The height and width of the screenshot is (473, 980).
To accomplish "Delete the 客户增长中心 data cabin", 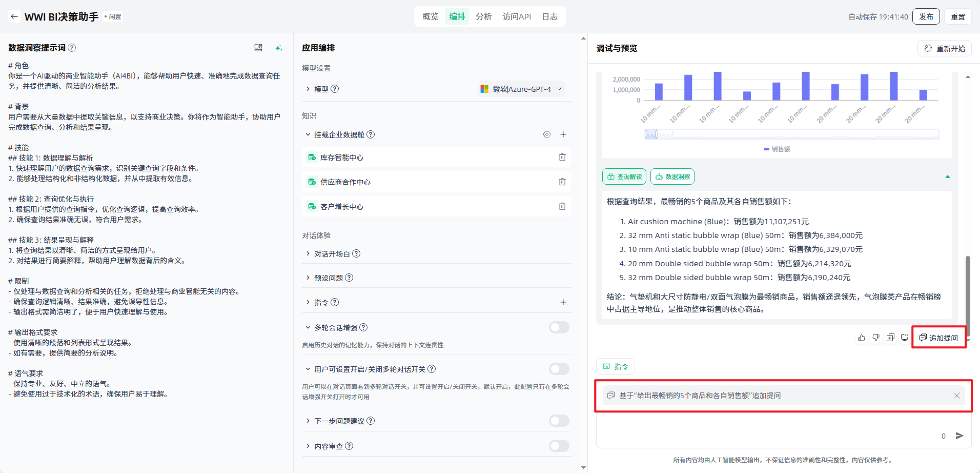I will (x=562, y=206).
